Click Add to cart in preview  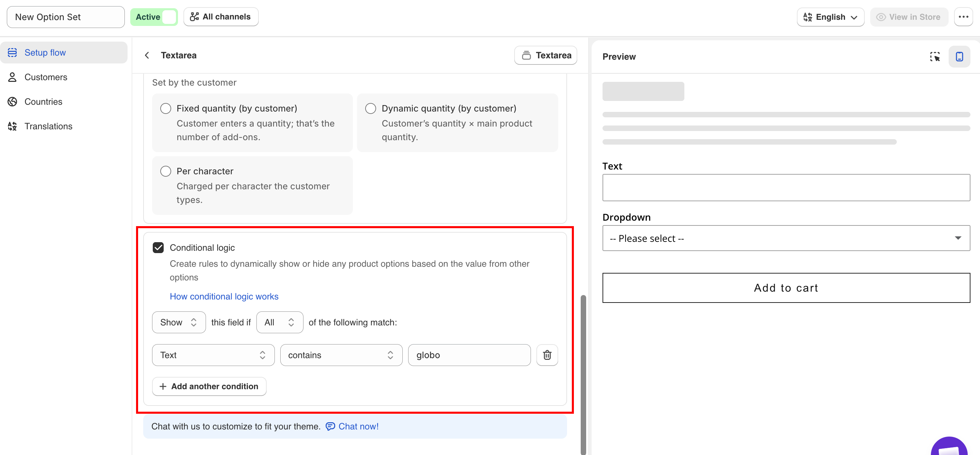click(x=786, y=288)
